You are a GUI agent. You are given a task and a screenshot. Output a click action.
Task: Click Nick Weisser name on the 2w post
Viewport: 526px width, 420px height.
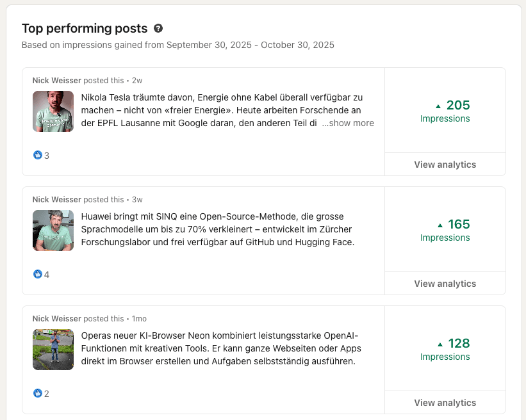(x=57, y=81)
